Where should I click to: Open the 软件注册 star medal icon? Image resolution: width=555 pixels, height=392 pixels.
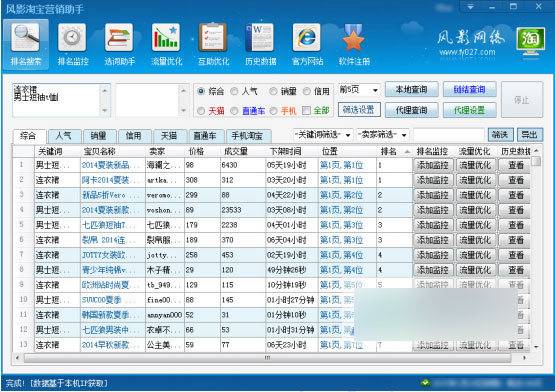point(354,38)
